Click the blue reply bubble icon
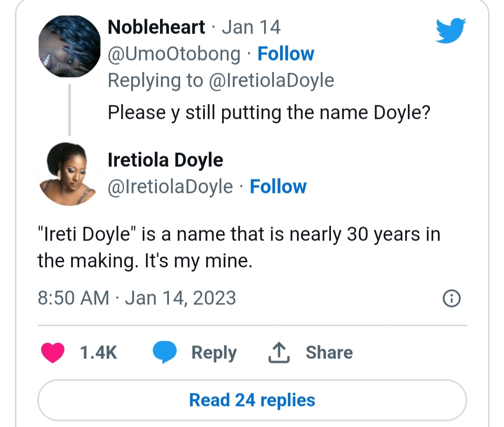This screenshot has width=504, height=427. (165, 352)
